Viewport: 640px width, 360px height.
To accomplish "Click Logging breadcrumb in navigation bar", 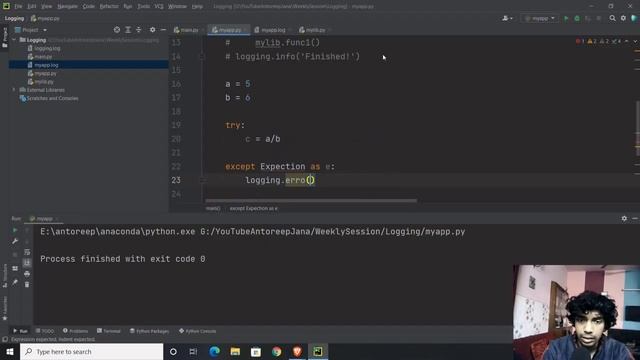I will pos(14,18).
